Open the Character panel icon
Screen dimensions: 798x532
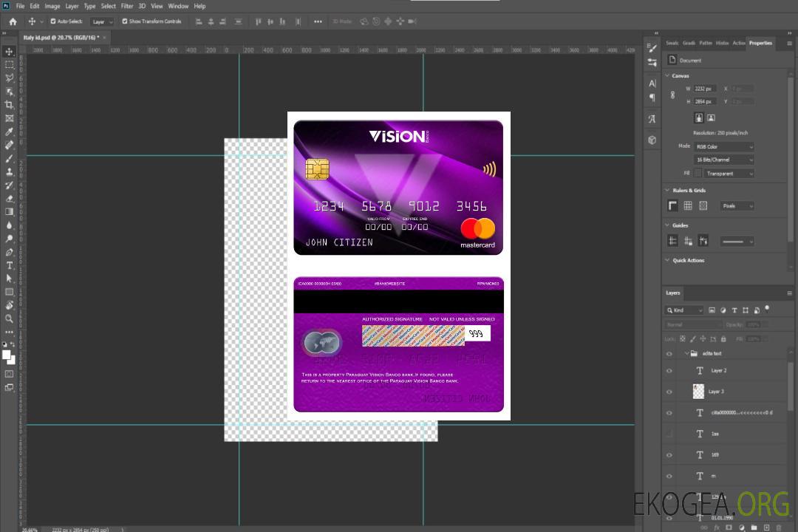click(x=652, y=83)
